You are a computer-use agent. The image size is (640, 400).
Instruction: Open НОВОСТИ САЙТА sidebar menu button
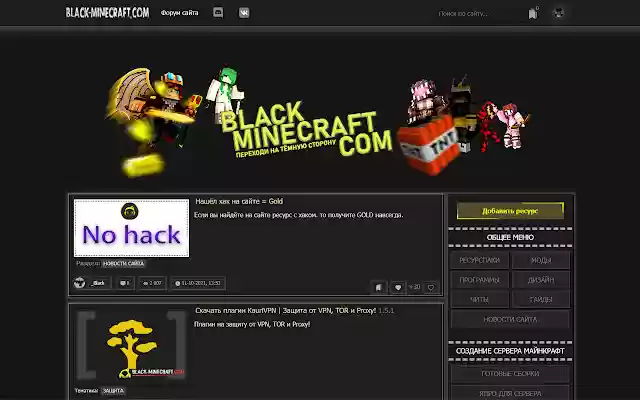pos(510,320)
